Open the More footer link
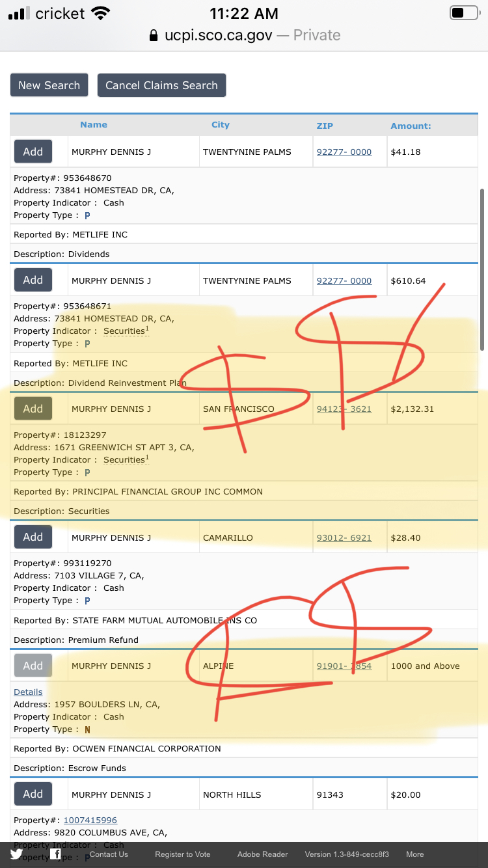The width and height of the screenshot is (488, 868). 415,854
